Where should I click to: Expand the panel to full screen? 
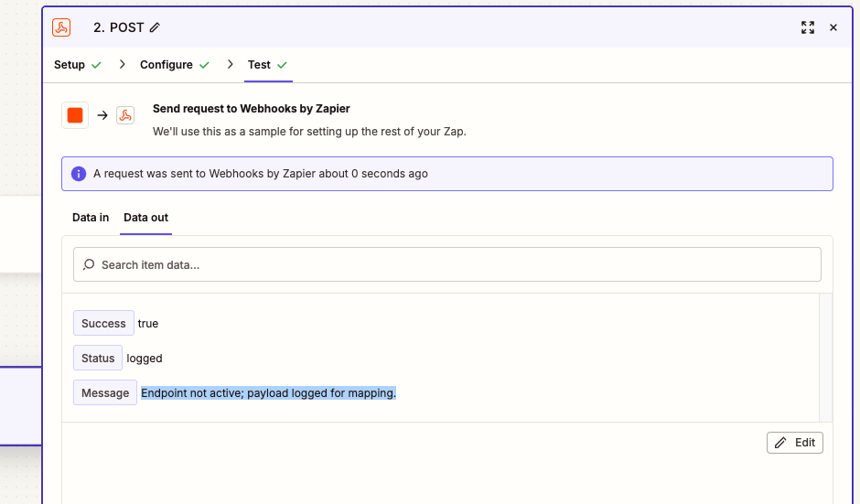pos(807,27)
